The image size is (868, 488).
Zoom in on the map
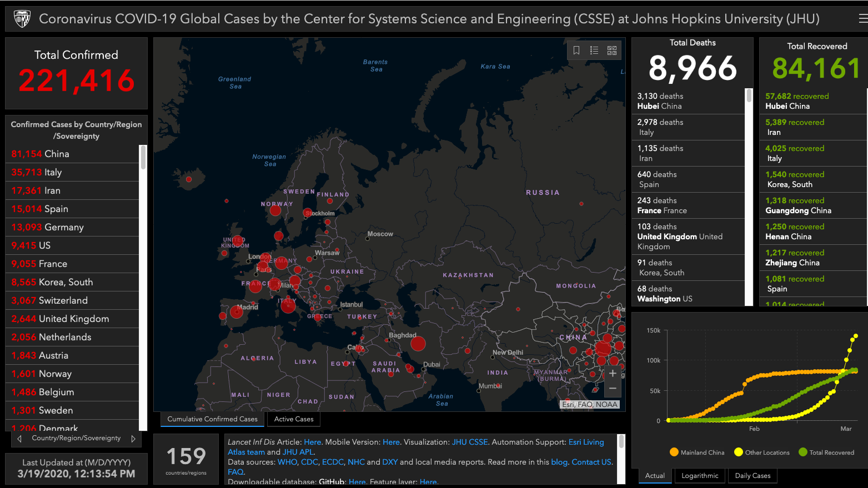tap(613, 373)
